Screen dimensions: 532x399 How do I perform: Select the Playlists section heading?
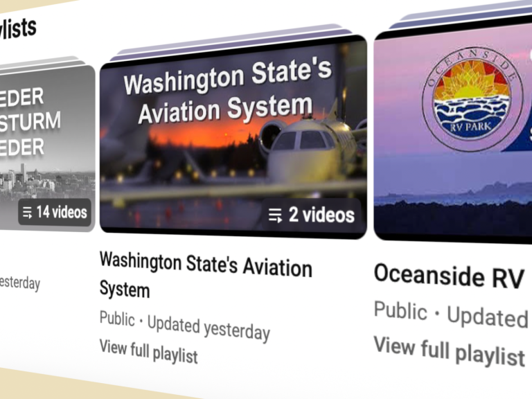coord(18,29)
